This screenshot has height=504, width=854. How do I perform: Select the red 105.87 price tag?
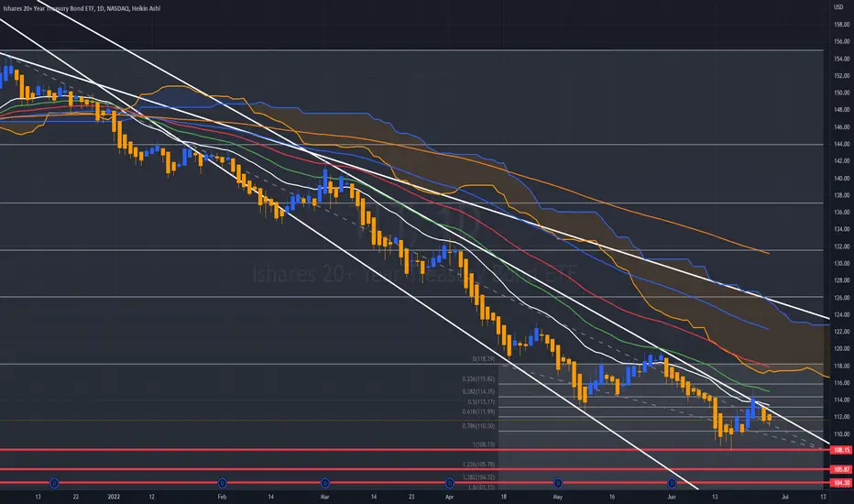click(x=841, y=469)
